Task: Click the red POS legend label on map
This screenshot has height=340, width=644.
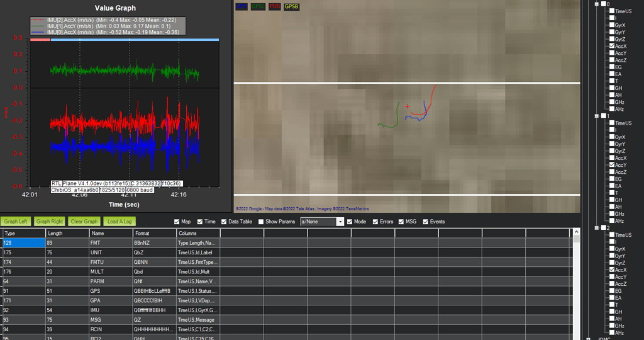Action: [274, 6]
